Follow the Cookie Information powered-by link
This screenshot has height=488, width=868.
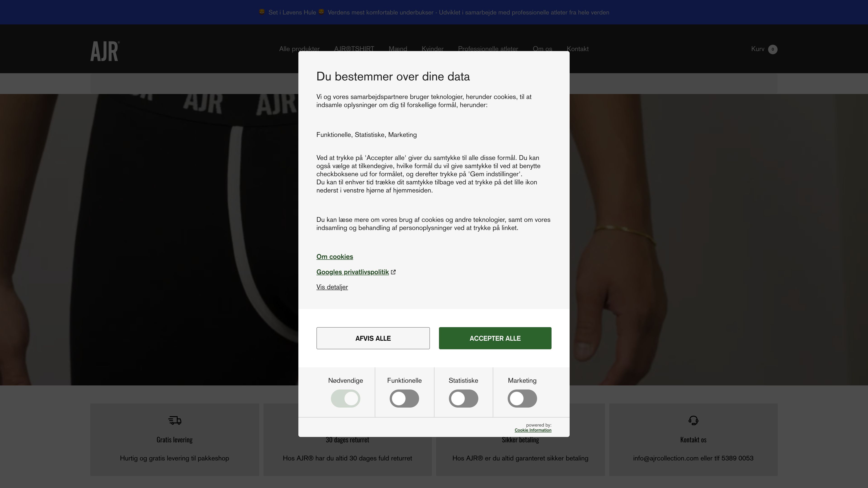tap(533, 430)
